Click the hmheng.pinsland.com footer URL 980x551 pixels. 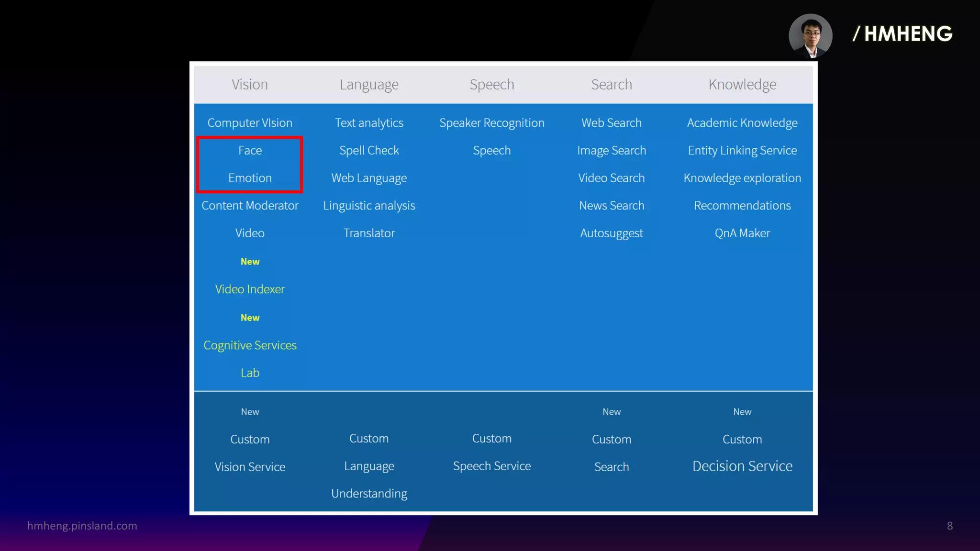[82, 526]
